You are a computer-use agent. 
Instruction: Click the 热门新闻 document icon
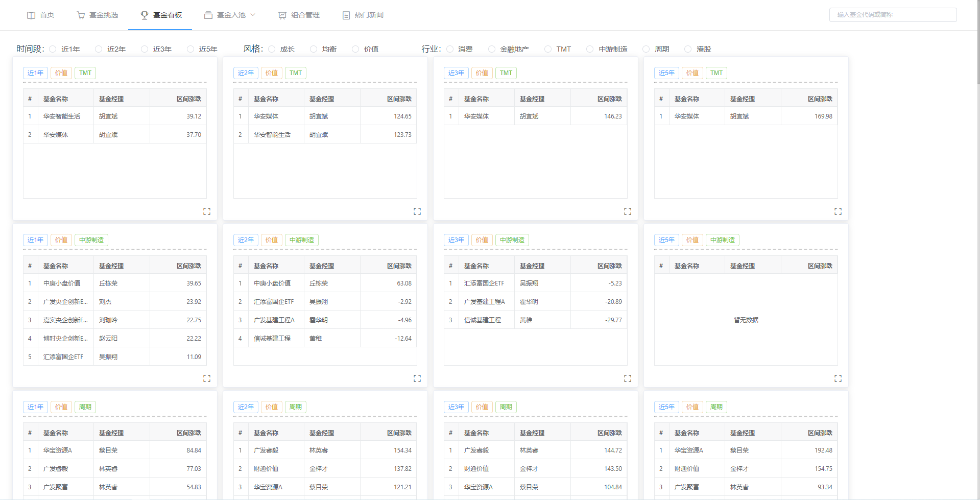pyautogui.click(x=346, y=15)
